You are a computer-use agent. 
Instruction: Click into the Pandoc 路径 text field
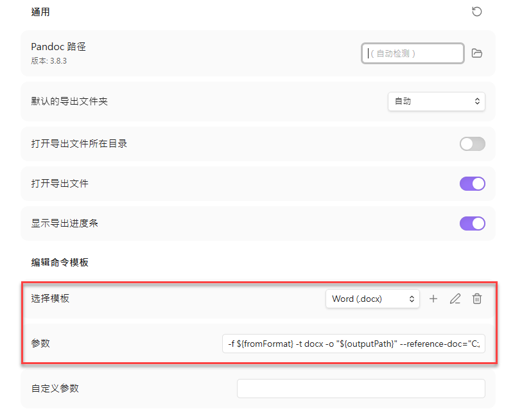pos(413,53)
